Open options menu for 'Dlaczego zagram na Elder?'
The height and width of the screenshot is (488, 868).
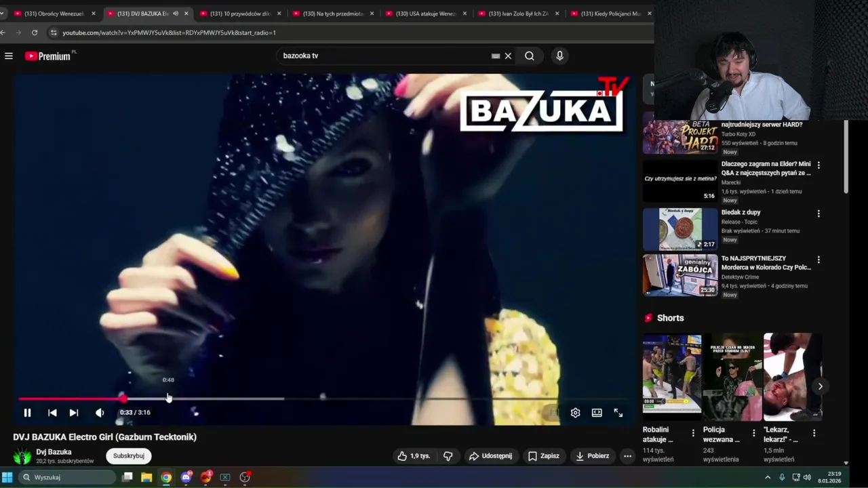pos(818,165)
